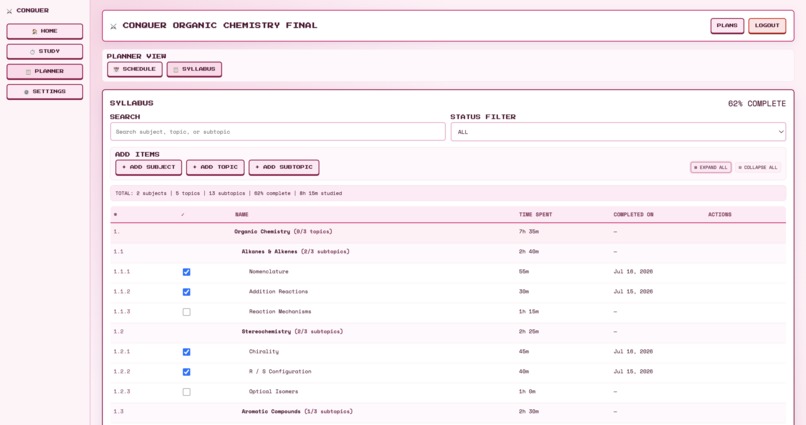This screenshot has width=806, height=425.
Task: Click the completion date in the R / S Configuration row
Action: [x=633, y=372]
